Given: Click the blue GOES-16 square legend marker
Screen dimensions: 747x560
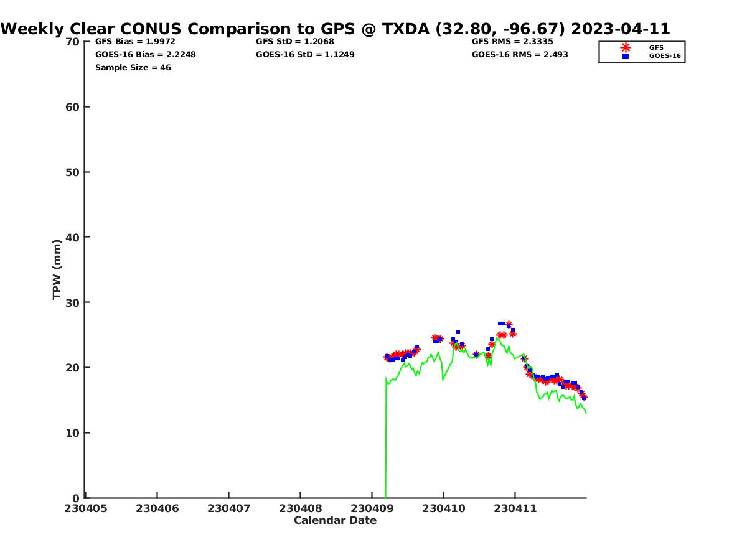Looking at the screenshot, I should [x=626, y=56].
